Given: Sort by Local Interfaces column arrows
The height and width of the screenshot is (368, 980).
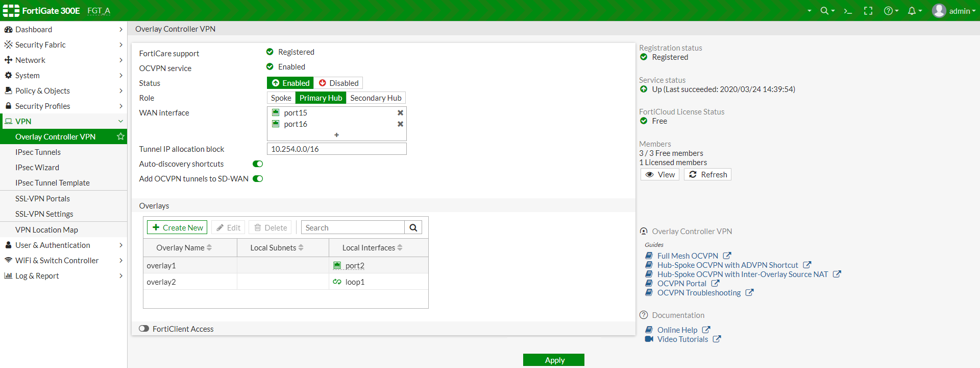Looking at the screenshot, I should [x=400, y=247].
